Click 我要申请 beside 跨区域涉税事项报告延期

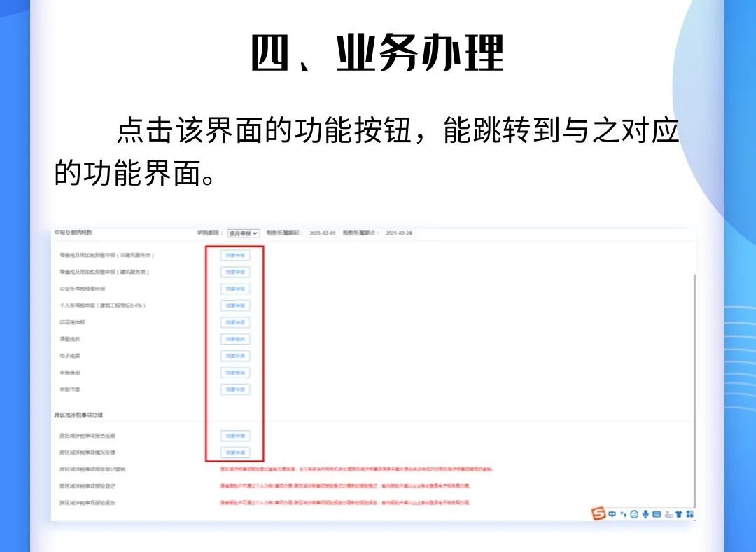coord(235,436)
